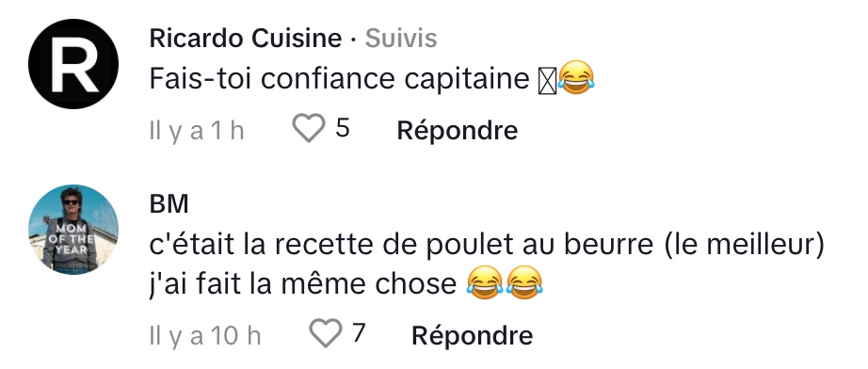Reply to Ricardo Cuisine's comment

pos(458,131)
